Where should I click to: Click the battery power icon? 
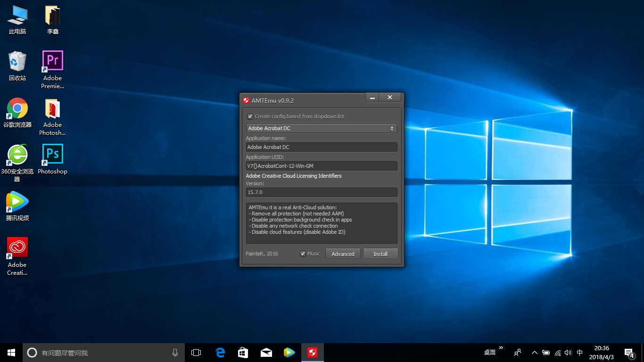coord(546,353)
